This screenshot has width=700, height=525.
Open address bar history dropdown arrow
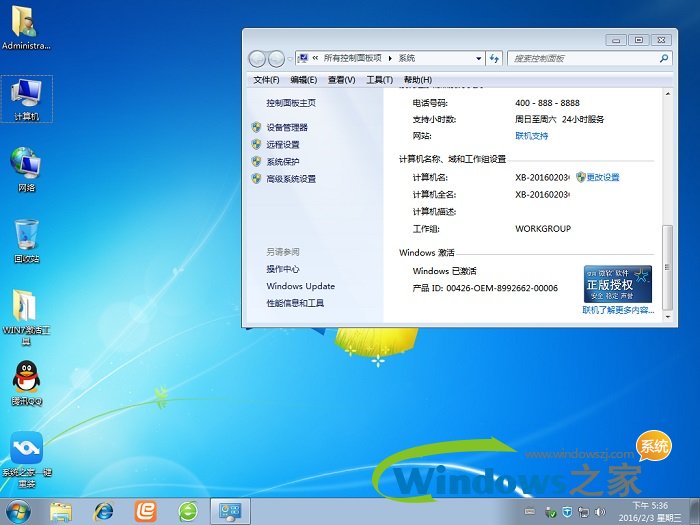coord(479,58)
